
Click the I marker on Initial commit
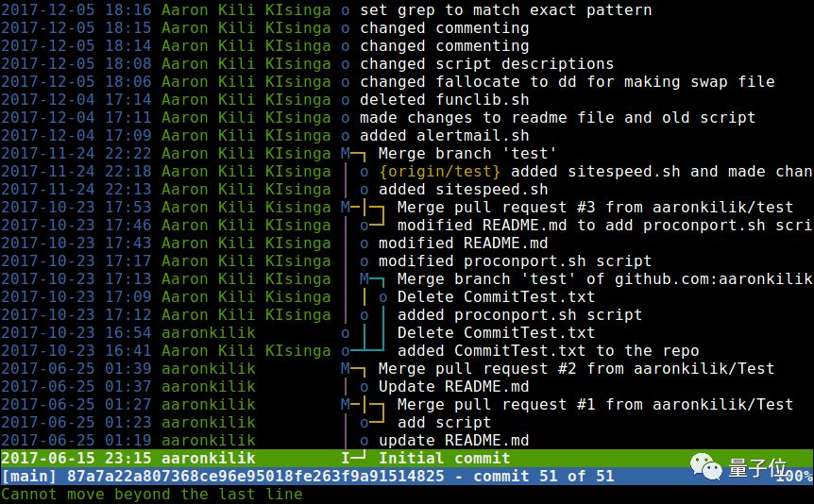[x=346, y=459]
